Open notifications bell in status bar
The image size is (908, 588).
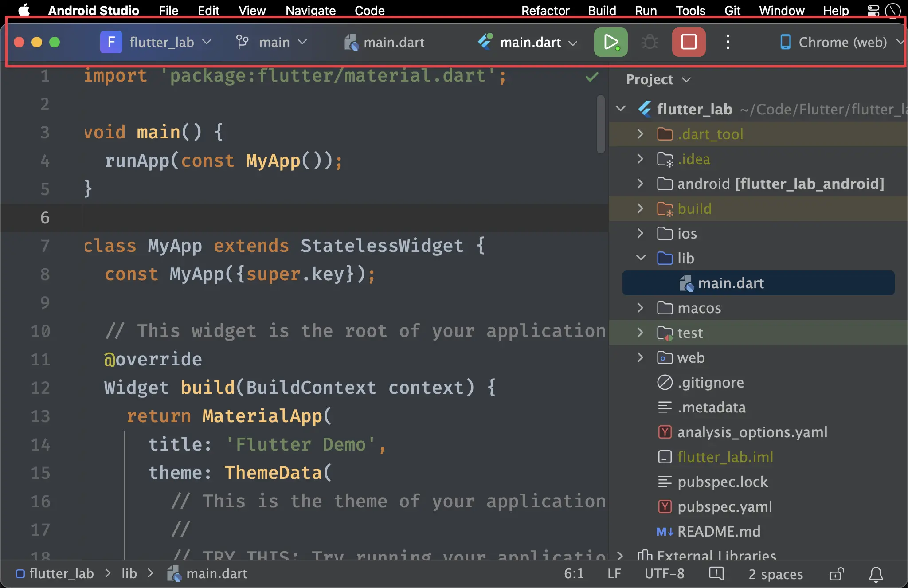pyautogui.click(x=876, y=574)
